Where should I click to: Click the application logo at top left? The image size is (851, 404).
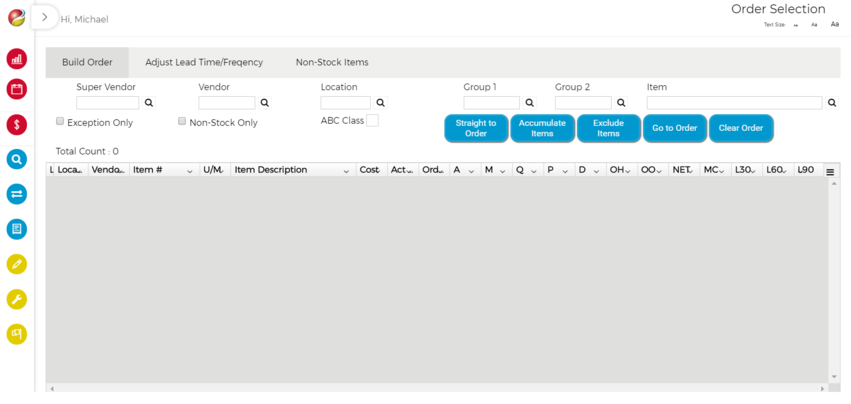(x=16, y=17)
